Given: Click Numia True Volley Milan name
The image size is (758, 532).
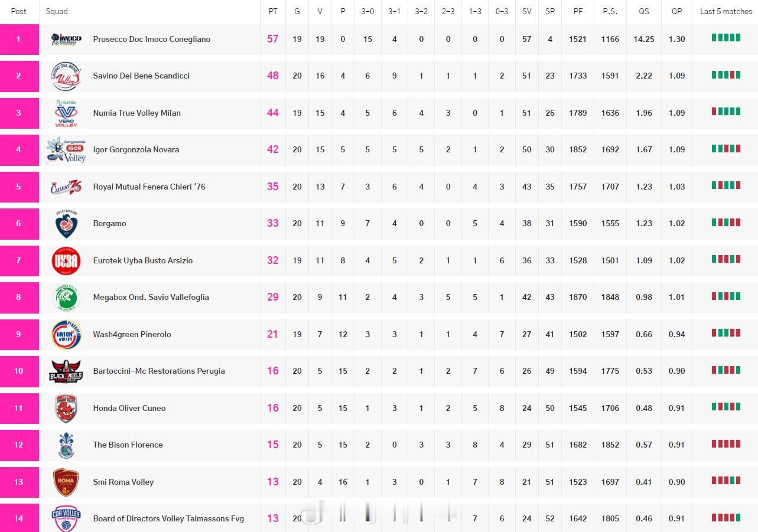Looking at the screenshot, I should [x=137, y=113].
